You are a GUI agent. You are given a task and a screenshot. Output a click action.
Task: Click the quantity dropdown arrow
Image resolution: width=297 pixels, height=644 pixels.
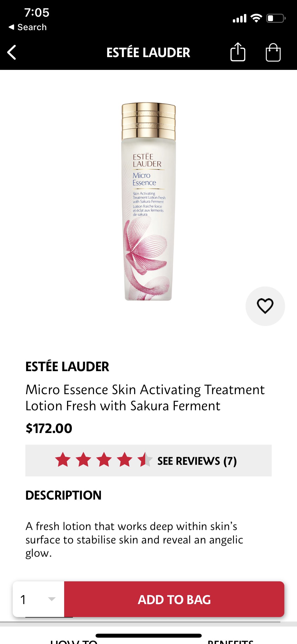tap(52, 599)
